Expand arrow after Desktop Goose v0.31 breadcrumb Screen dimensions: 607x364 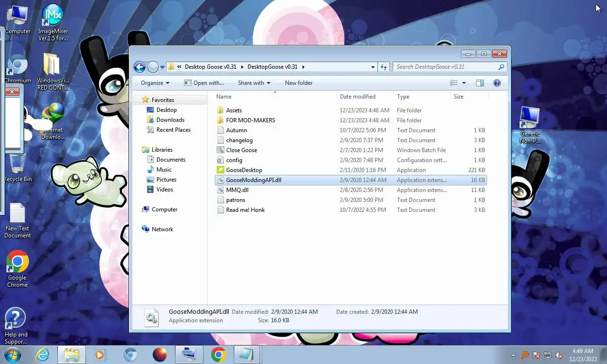[242, 67]
